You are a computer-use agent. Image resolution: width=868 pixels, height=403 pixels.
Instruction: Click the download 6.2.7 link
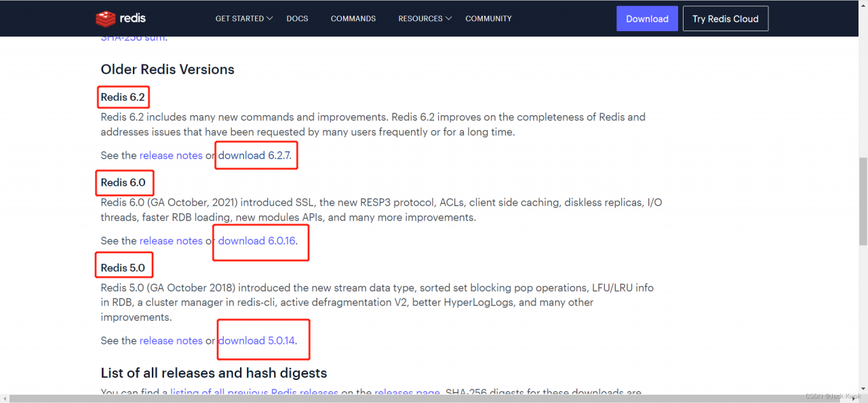(254, 155)
